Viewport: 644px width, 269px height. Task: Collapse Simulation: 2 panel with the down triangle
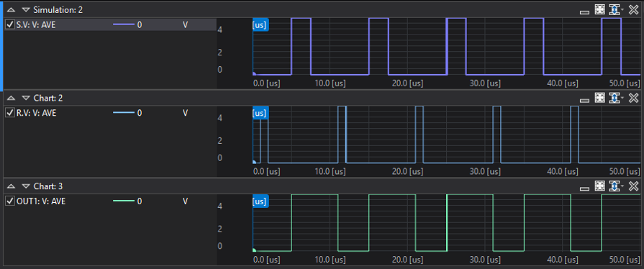click(27, 10)
